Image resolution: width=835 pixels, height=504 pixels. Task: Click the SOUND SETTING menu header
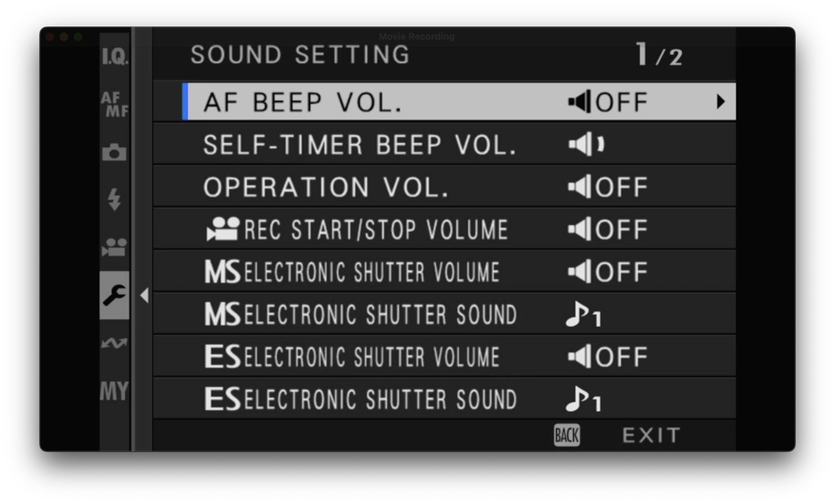click(300, 54)
